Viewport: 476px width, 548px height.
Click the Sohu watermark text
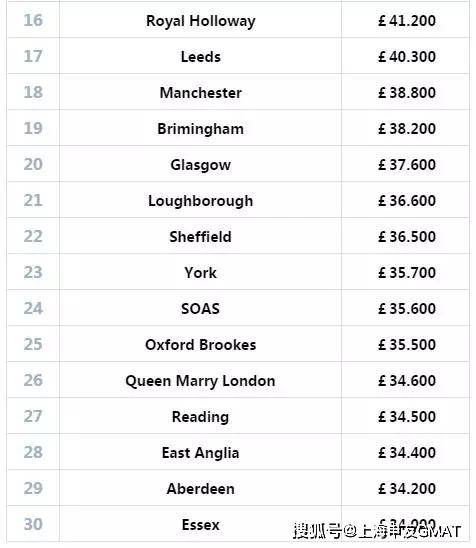click(377, 531)
